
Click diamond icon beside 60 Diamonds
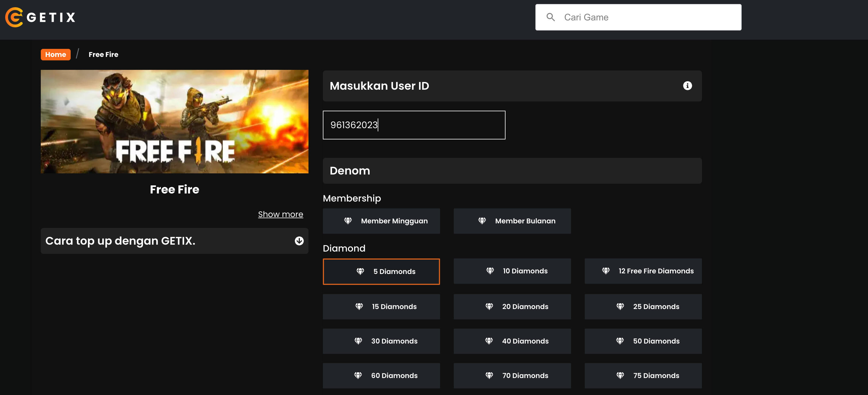358,375
